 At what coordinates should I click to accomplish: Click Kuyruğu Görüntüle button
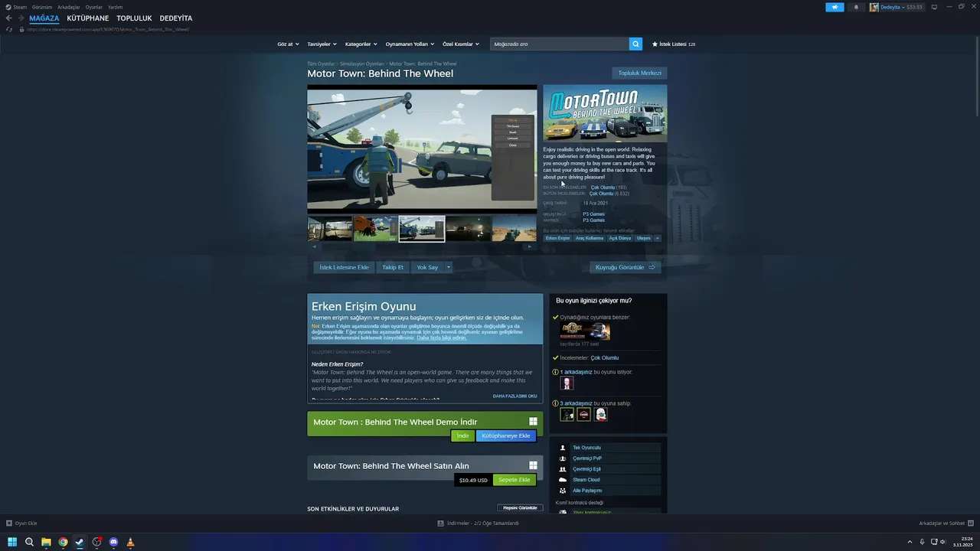pyautogui.click(x=626, y=267)
